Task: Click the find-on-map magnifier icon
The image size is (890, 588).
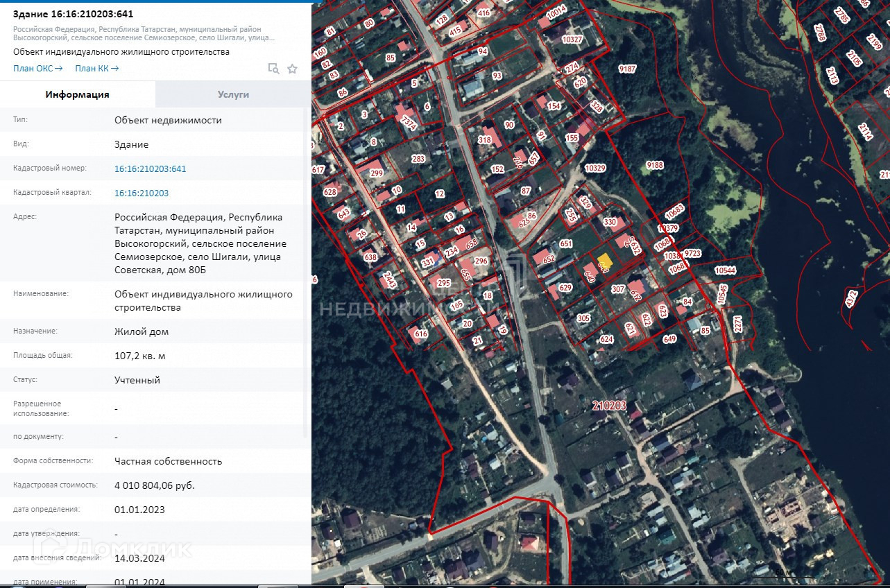Action: (274, 69)
